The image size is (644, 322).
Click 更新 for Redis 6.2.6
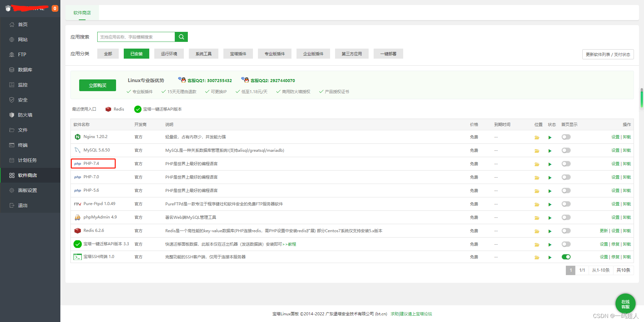pyautogui.click(x=604, y=231)
